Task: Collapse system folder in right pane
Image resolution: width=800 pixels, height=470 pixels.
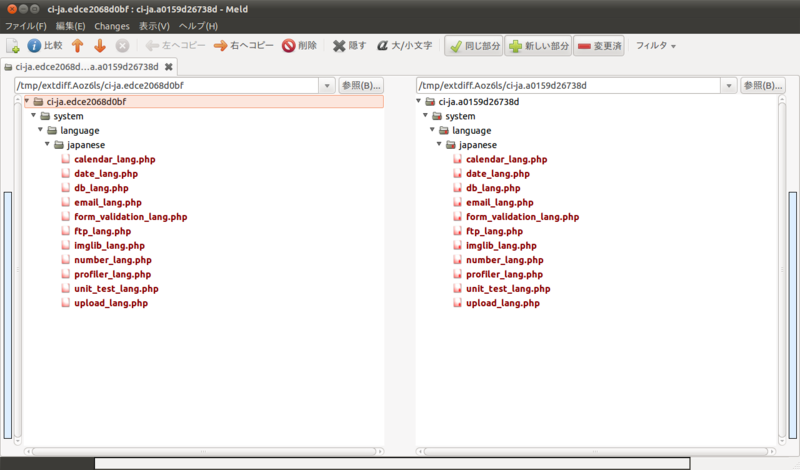Action: pyautogui.click(x=426, y=115)
